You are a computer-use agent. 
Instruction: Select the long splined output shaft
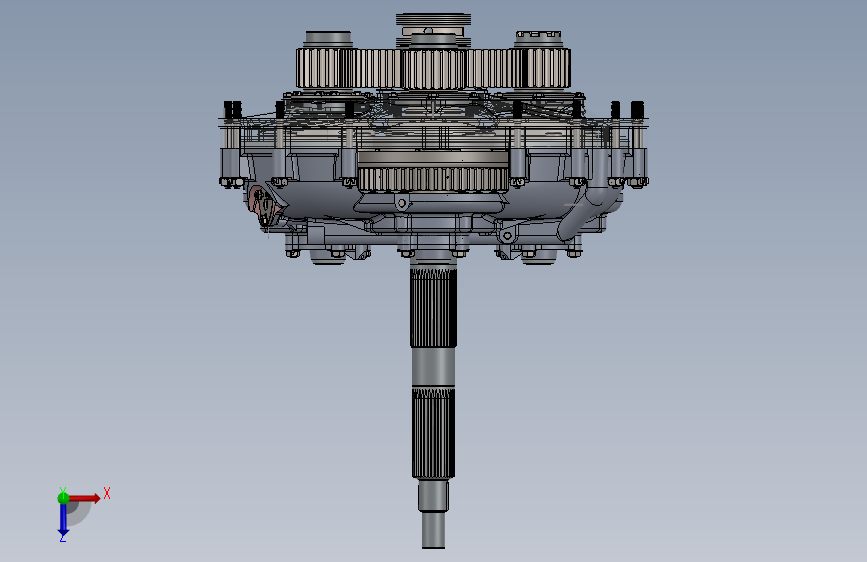pyautogui.click(x=434, y=404)
